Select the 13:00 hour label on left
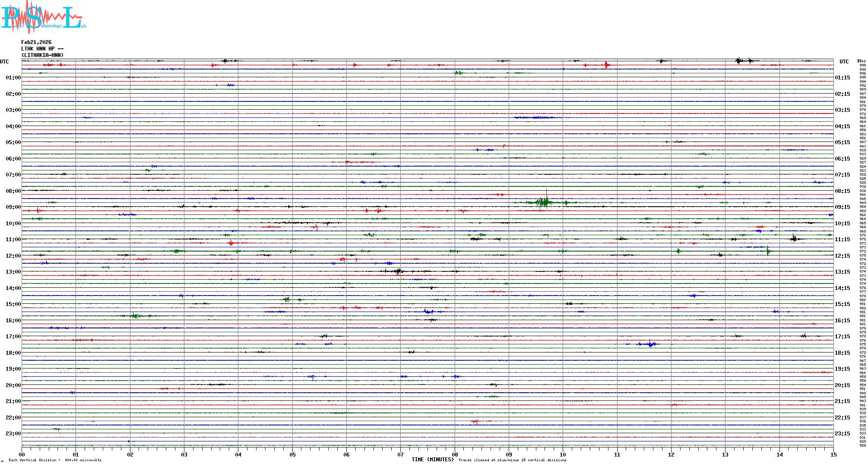This screenshot has width=868, height=466. [13, 272]
